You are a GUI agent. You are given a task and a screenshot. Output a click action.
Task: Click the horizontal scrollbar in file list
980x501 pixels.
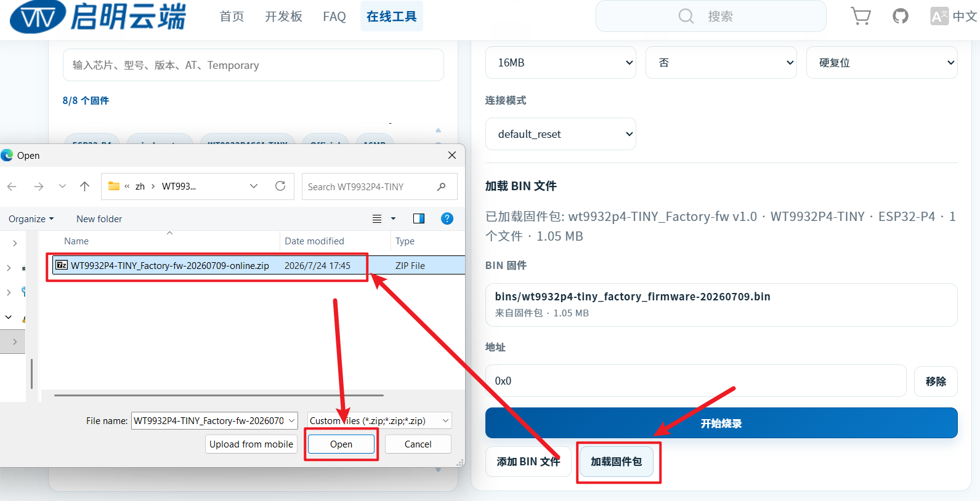(219, 395)
